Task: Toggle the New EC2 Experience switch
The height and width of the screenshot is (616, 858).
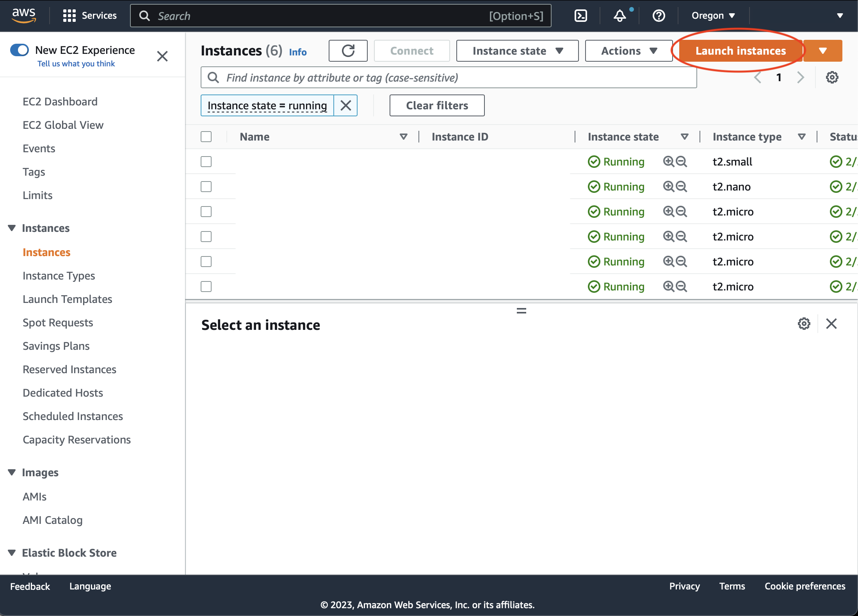Action: click(x=20, y=50)
